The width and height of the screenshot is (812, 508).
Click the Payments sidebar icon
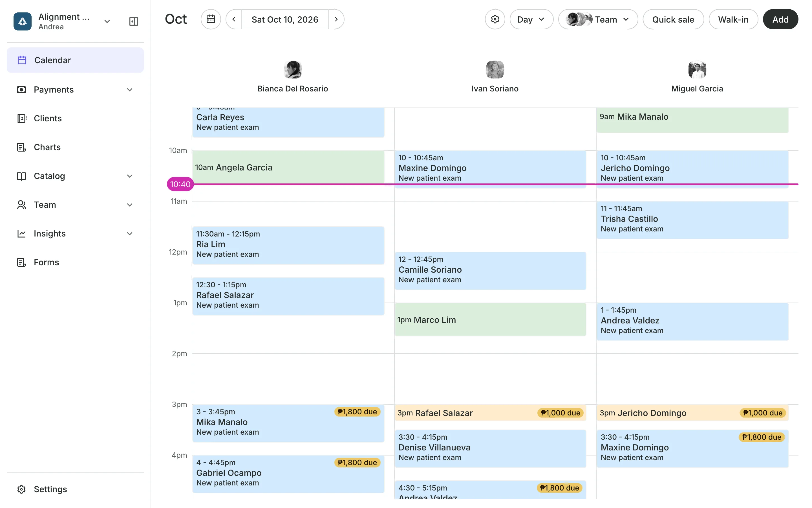[21, 90]
